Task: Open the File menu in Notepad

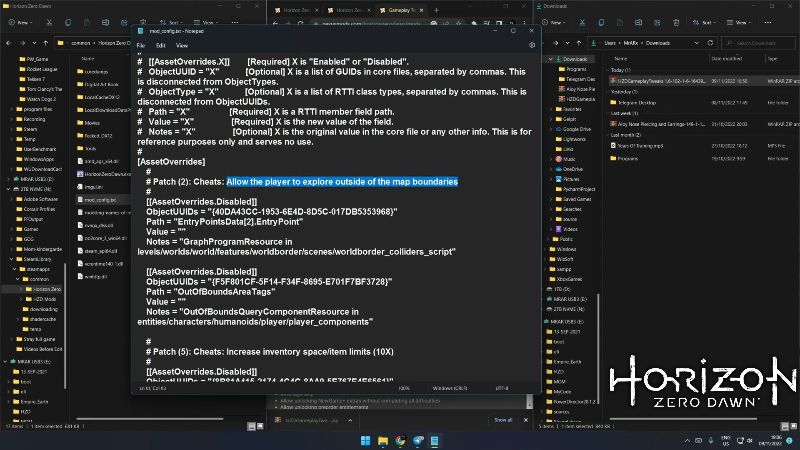Action: pos(141,45)
